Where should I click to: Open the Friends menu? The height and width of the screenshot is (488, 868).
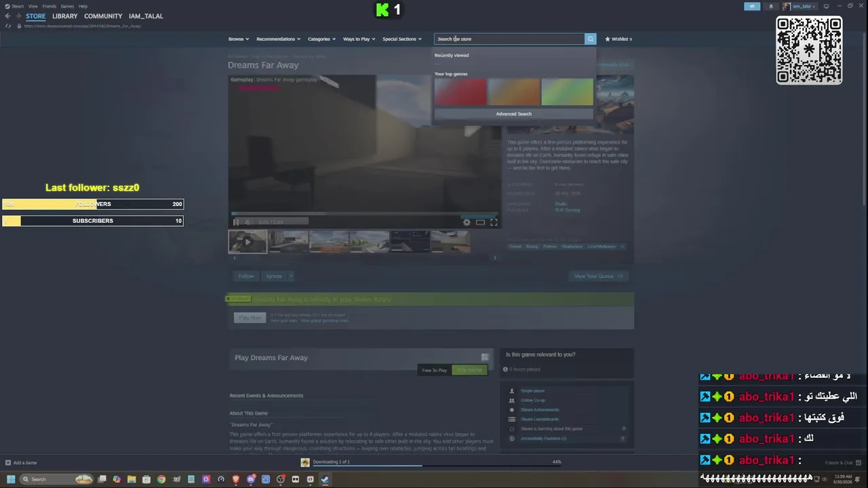pos(50,6)
